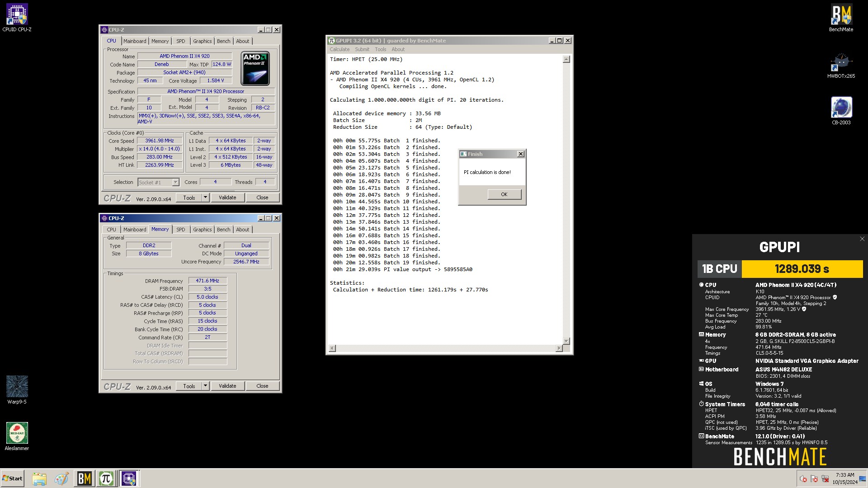Click GPUPI horizontal scrollbar left arrow

(x=332, y=348)
